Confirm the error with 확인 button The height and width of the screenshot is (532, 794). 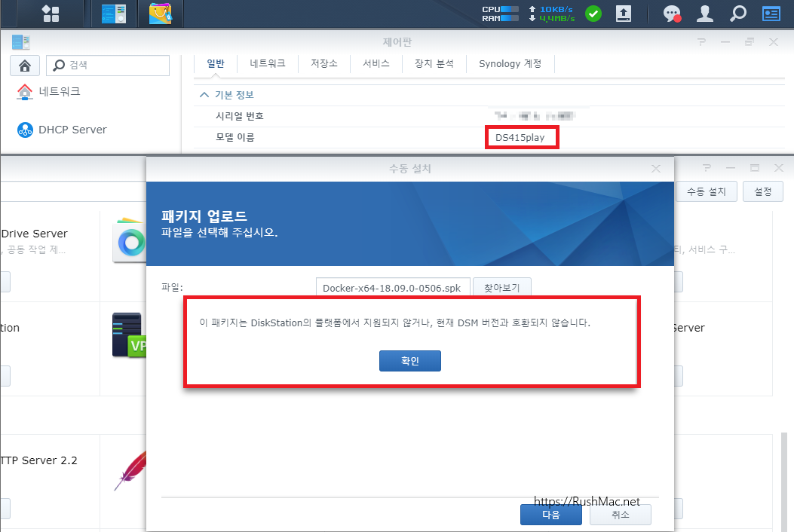[409, 361]
